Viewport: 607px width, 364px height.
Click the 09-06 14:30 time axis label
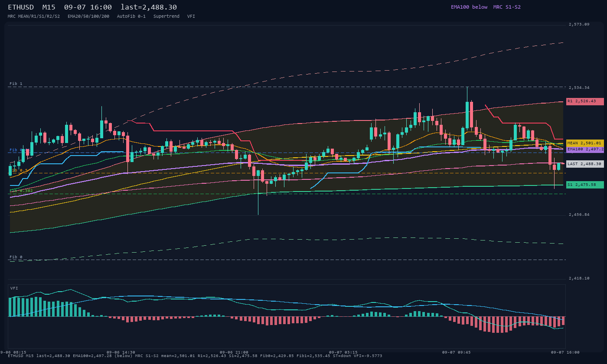(x=121, y=352)
